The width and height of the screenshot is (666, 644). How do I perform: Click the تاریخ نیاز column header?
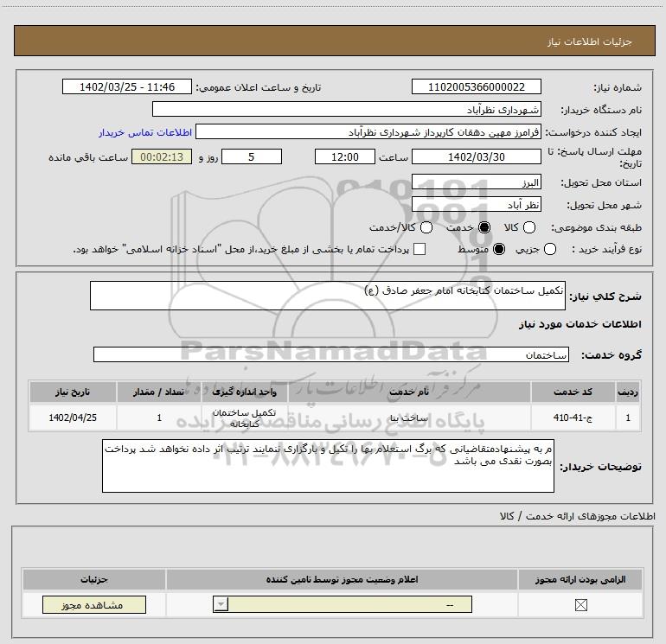click(x=73, y=392)
